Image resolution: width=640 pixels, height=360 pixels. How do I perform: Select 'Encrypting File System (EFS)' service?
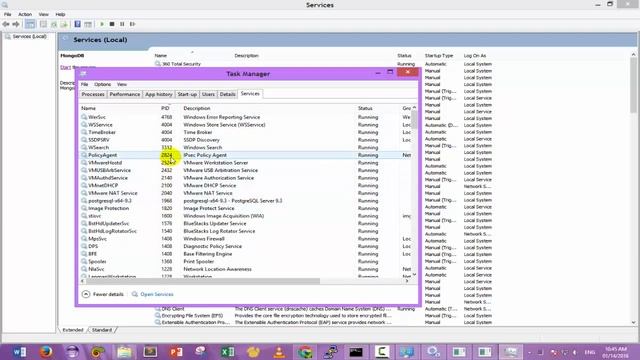(192, 316)
